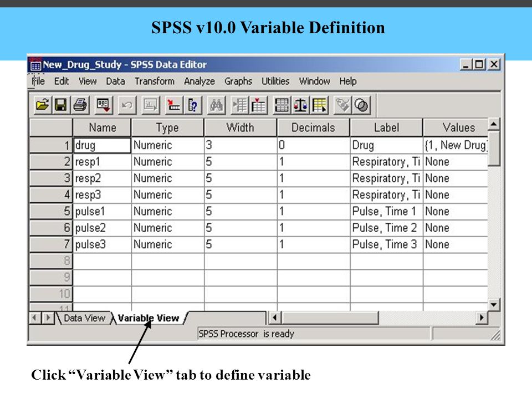
Task: Click the Goto Case icon
Action: click(173, 105)
